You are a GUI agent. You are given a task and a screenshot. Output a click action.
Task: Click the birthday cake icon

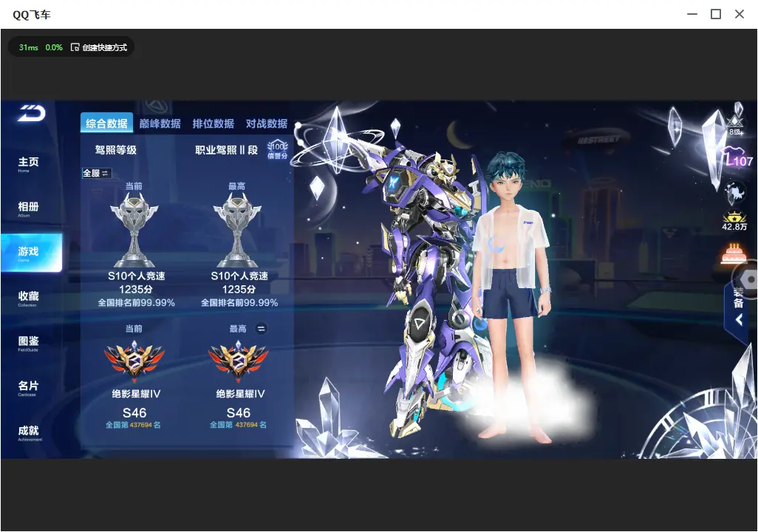[734, 254]
